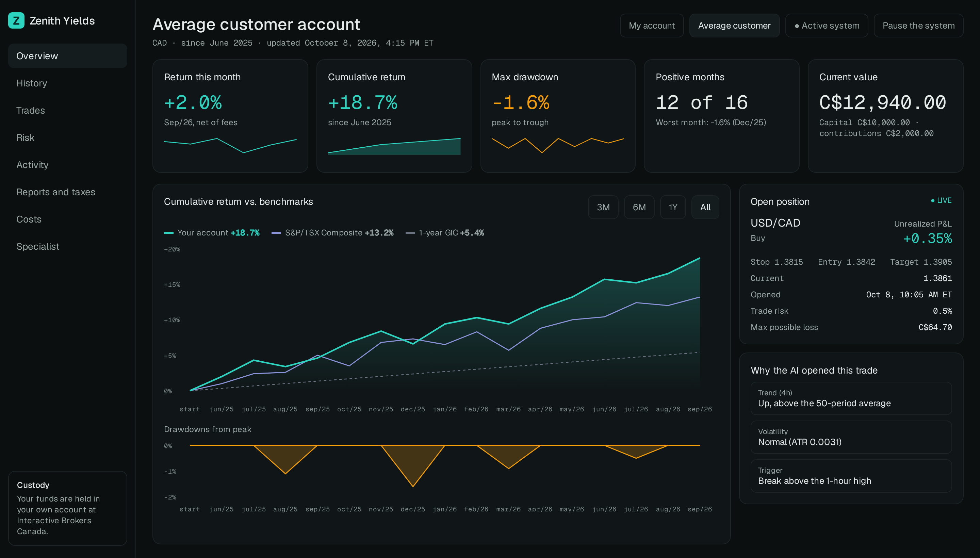980x558 pixels.
Task: Set chart range to 1Y
Action: click(673, 207)
